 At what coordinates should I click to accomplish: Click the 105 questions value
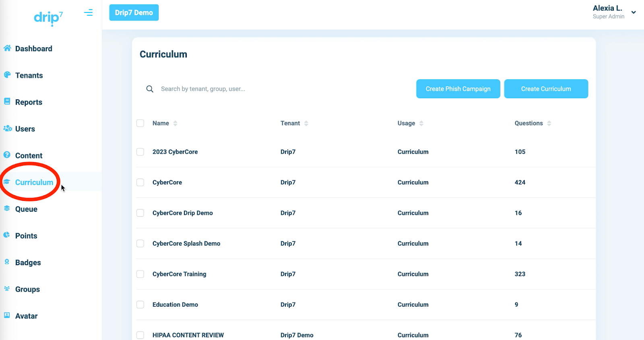click(x=520, y=152)
